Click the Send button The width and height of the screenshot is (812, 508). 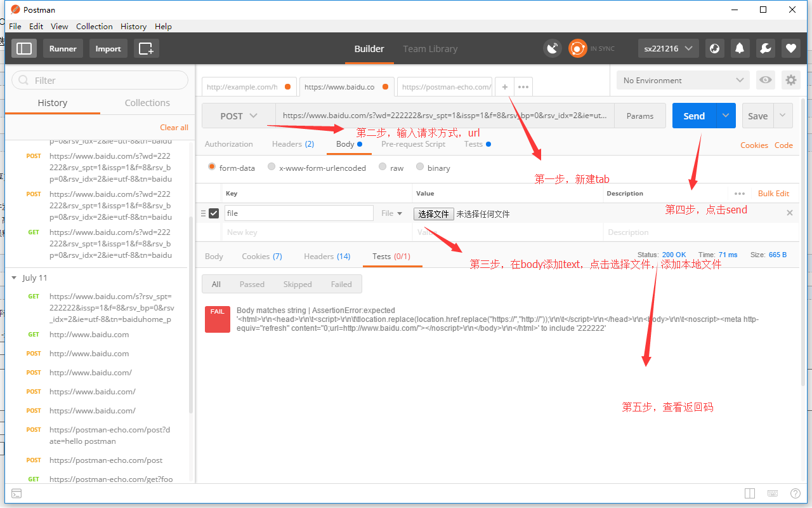694,116
